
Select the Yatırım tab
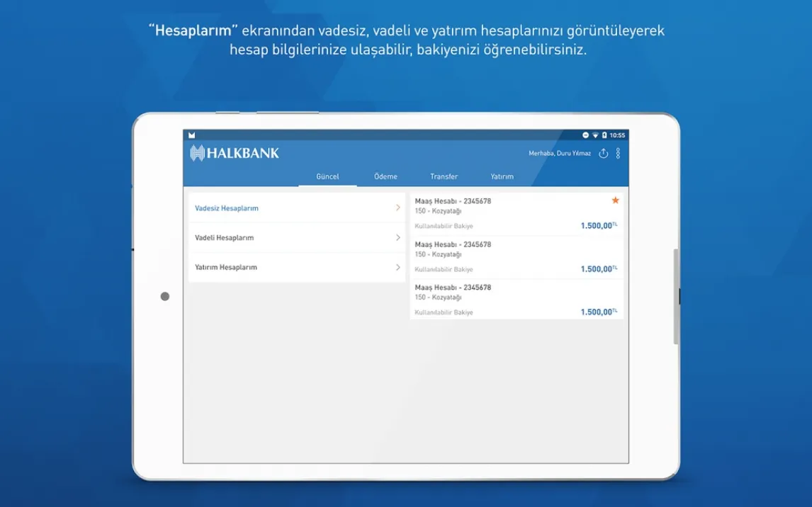tap(502, 176)
